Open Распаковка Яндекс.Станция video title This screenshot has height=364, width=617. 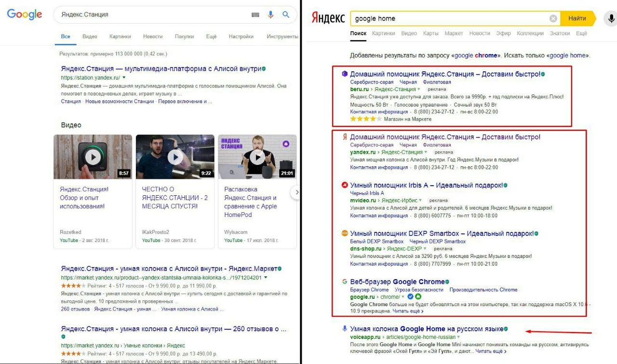[x=250, y=202]
